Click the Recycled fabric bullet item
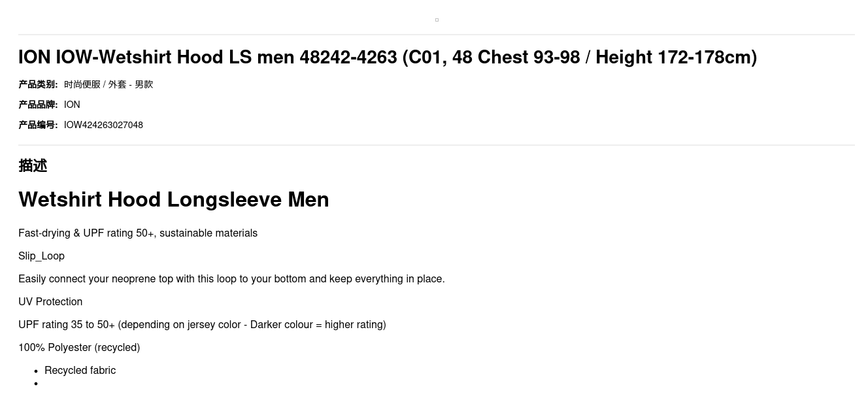This screenshot has width=868, height=419. [x=80, y=371]
